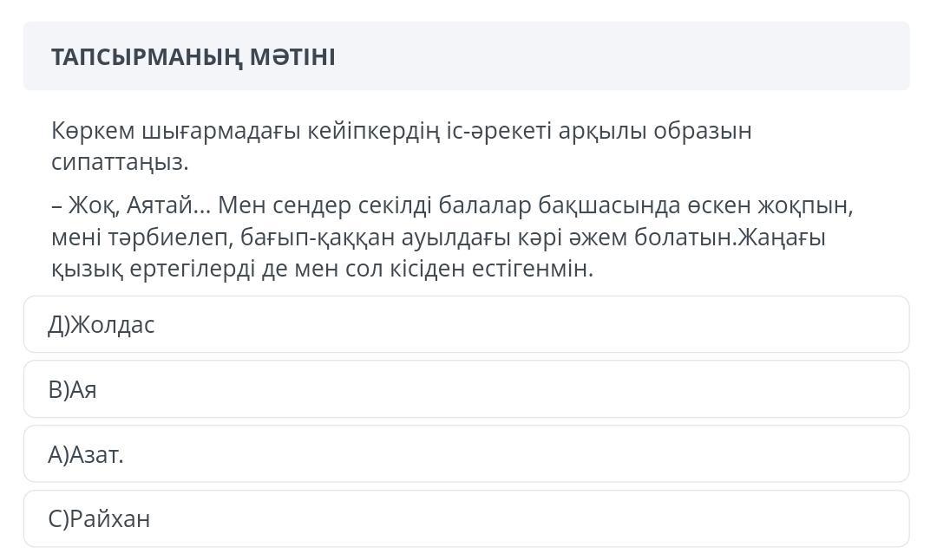This screenshot has height=560, width=937.
Task: Select answer option В)Ая
Action: [x=466, y=389]
